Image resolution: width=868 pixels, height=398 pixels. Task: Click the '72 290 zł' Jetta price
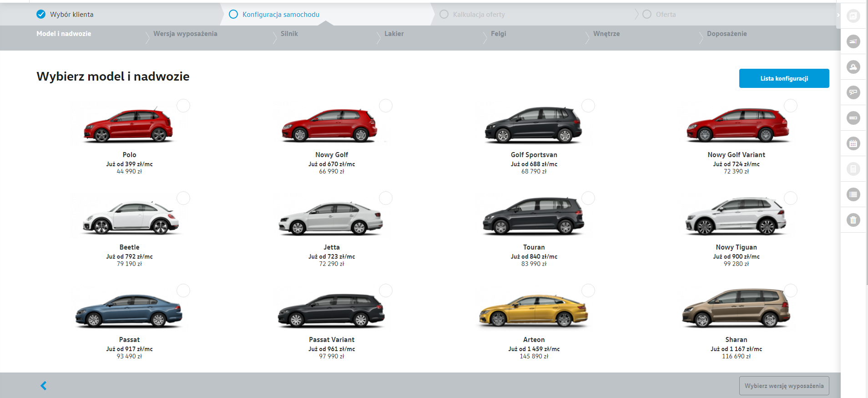click(x=332, y=264)
